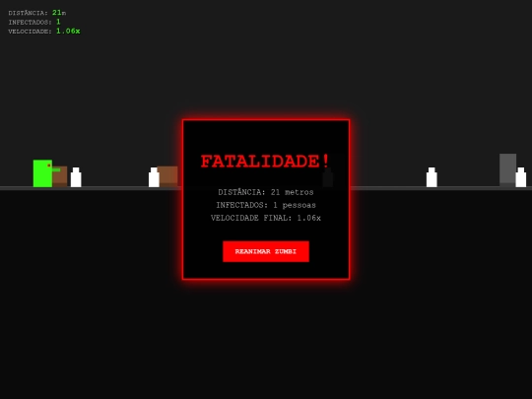532x399 pixels.
Task: Click the brown crate touching the zombie
Action: [x=60, y=176]
